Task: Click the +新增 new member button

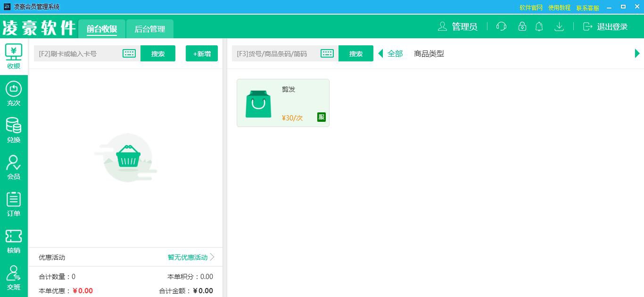Action: click(x=201, y=53)
